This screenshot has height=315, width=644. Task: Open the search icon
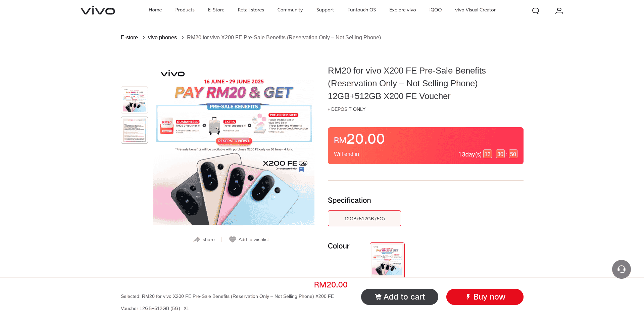pyautogui.click(x=536, y=11)
